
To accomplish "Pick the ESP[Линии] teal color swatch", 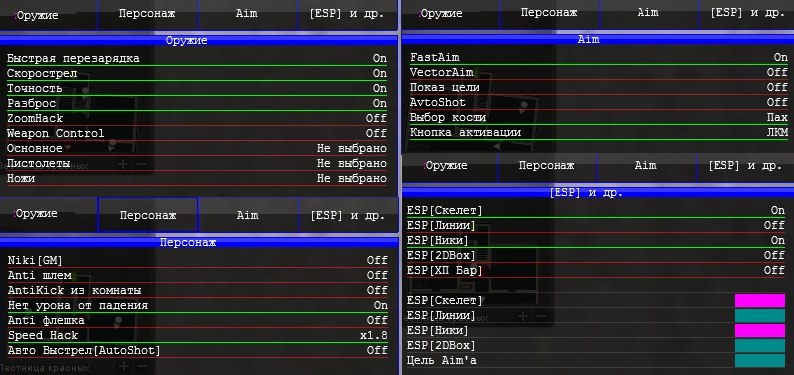I will (760, 316).
